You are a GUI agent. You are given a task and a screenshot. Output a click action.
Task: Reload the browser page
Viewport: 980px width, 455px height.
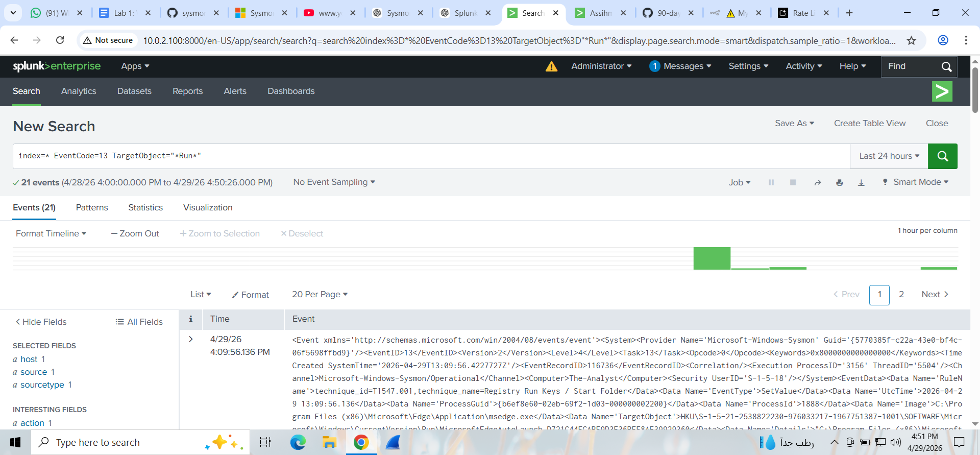tap(60, 40)
